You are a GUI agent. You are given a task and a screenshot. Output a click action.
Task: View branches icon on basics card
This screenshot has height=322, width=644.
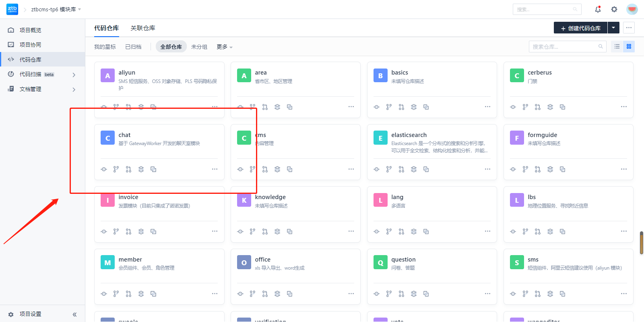(x=389, y=107)
